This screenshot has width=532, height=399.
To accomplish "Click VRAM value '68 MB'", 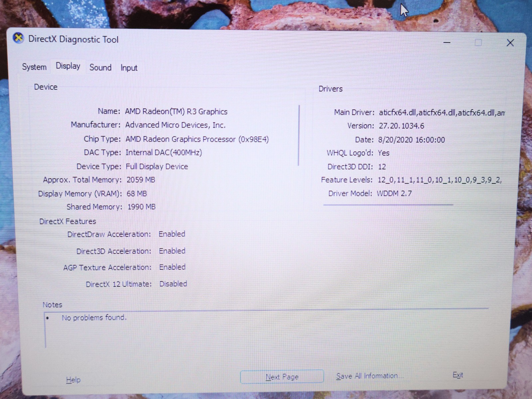I will pyautogui.click(x=137, y=194).
